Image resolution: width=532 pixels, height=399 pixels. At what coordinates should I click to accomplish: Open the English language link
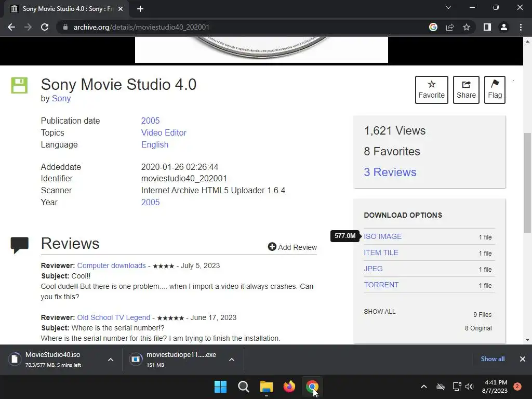click(155, 144)
